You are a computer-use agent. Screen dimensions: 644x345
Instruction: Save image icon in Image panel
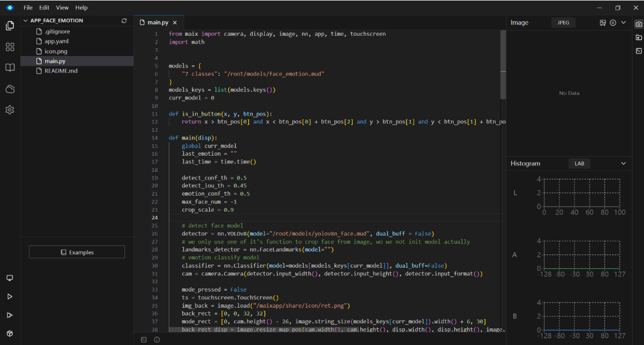(x=603, y=23)
